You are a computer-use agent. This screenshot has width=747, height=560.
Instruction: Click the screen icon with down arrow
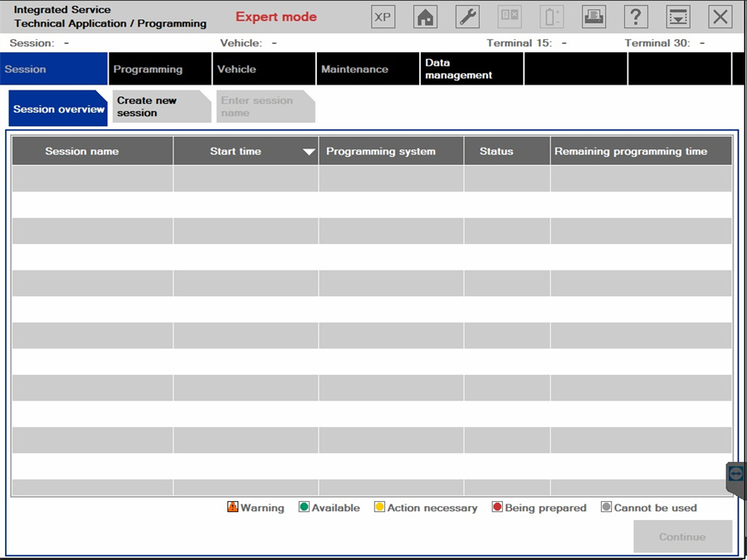coord(678,16)
